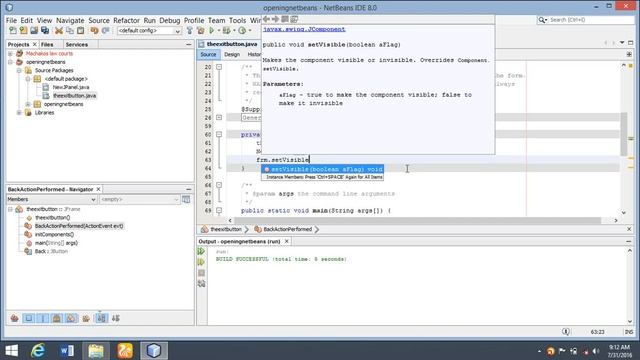Expand the openingnetbeans package node
This screenshot has width=640, height=360.
click(28, 104)
